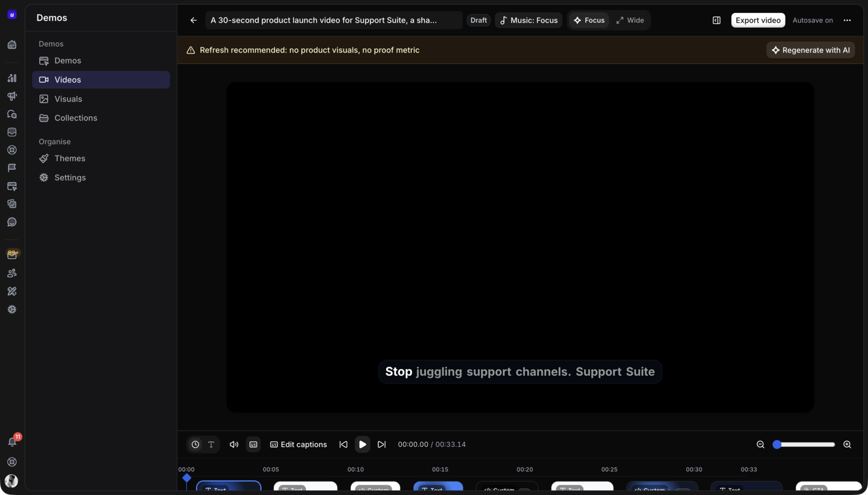This screenshot has height=495, width=868.
Task: Switch timeline to text mode
Action: pos(211,445)
